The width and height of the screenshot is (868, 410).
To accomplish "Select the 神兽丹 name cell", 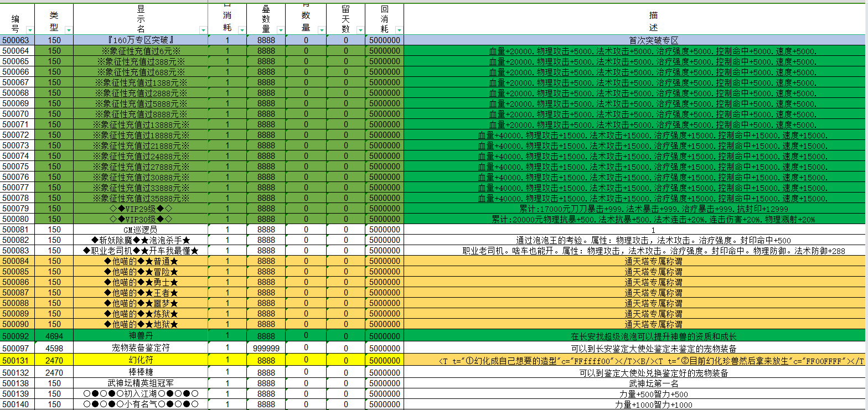I will tap(141, 335).
